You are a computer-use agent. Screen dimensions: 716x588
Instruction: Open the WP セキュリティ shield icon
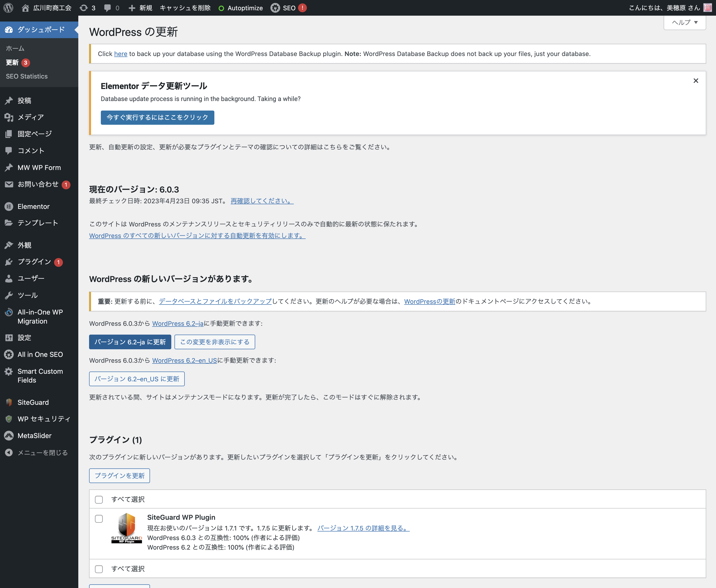coord(9,419)
